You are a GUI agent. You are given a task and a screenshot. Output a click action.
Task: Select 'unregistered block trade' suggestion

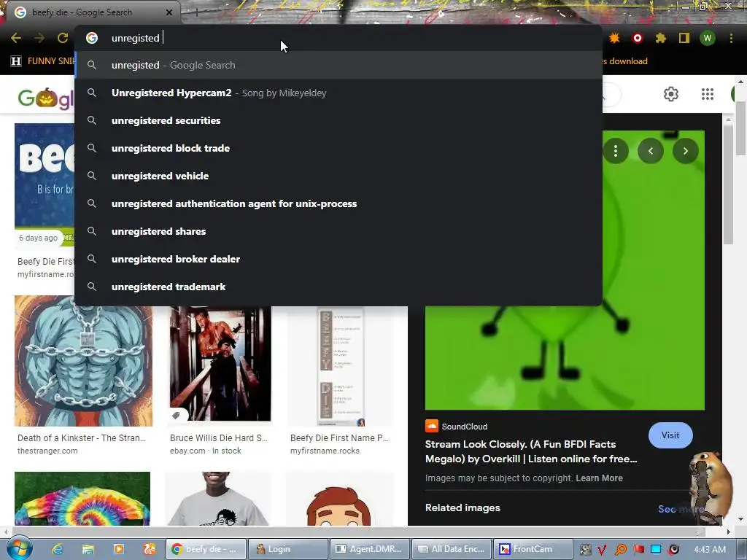coord(338,148)
